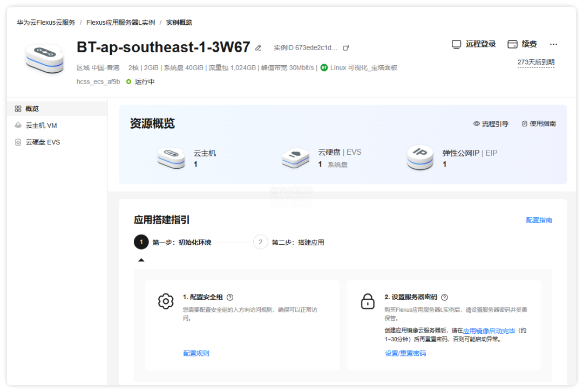Click the green BT panel image icon
The width and height of the screenshot is (583, 392).
[x=324, y=67]
